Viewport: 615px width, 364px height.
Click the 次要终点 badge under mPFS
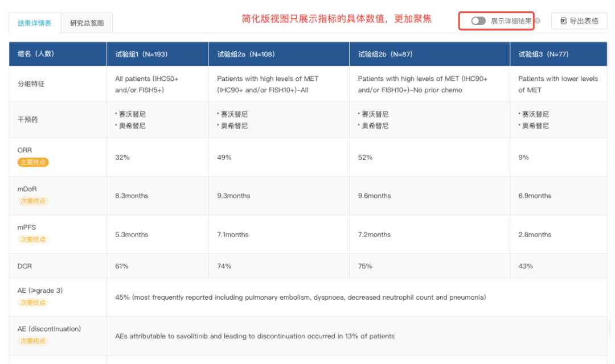(33, 239)
